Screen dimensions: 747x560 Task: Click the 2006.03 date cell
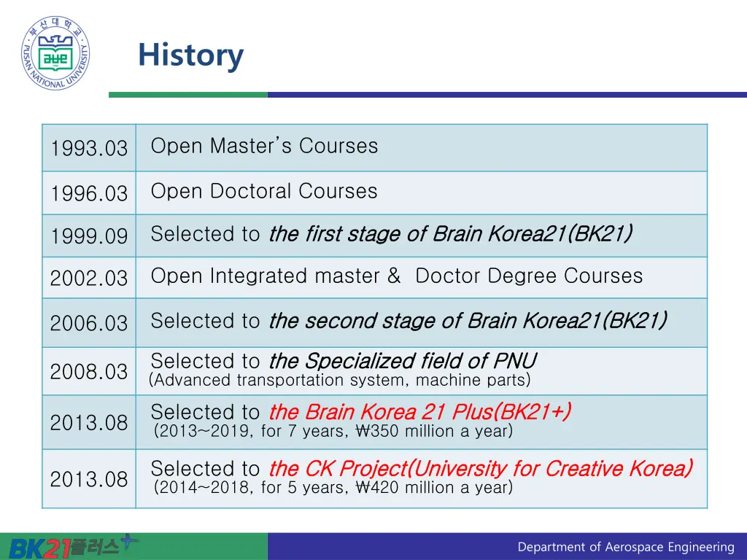89,323
